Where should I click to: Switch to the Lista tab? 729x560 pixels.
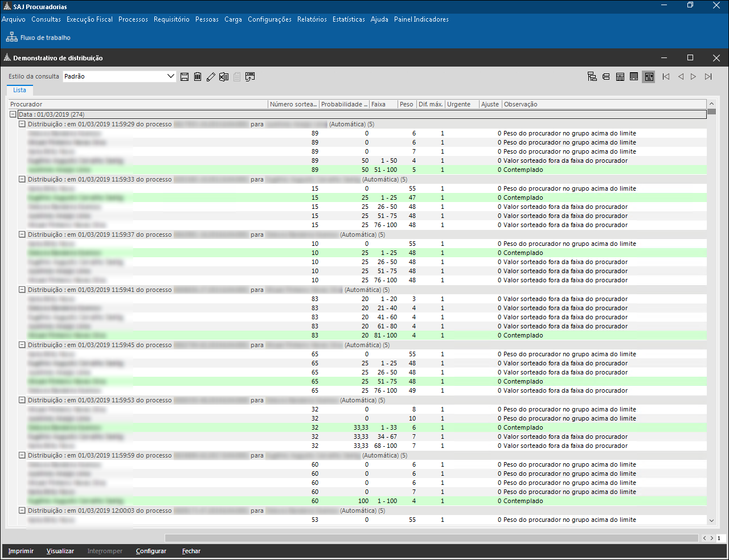19,90
